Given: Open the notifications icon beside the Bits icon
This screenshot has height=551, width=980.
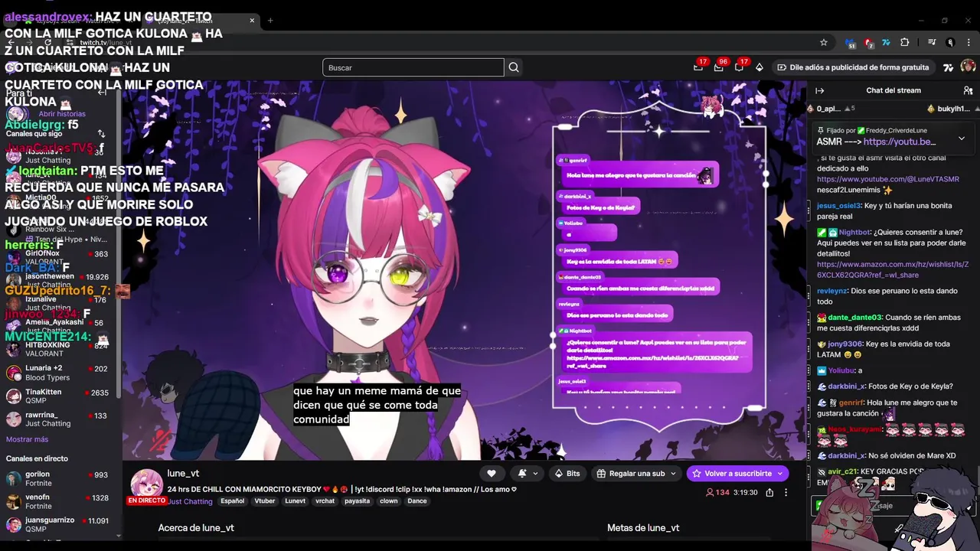Looking at the screenshot, I should point(739,67).
